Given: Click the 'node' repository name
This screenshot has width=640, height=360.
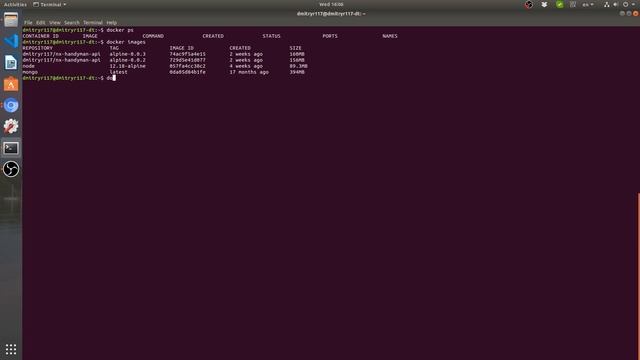Looking at the screenshot, I should pos(29,66).
